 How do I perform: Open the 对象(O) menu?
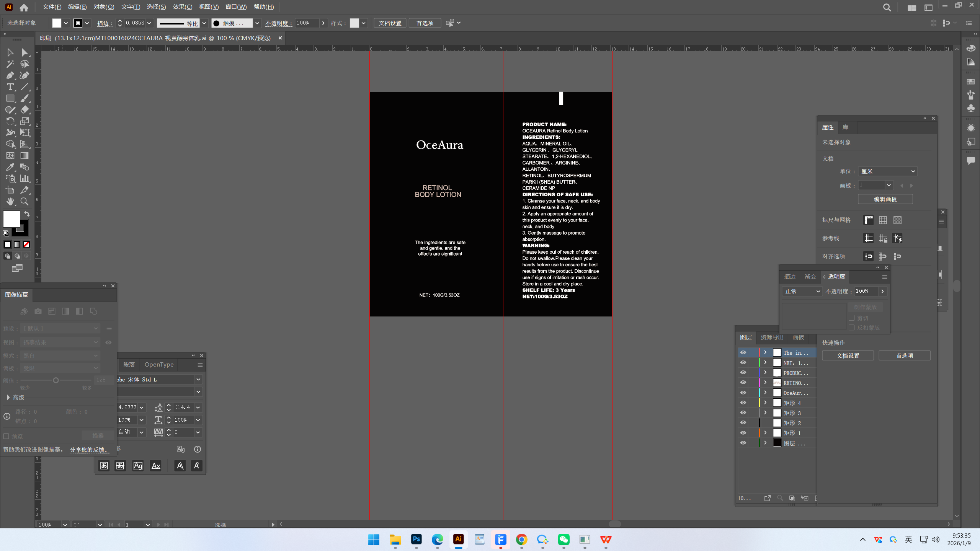[104, 7]
